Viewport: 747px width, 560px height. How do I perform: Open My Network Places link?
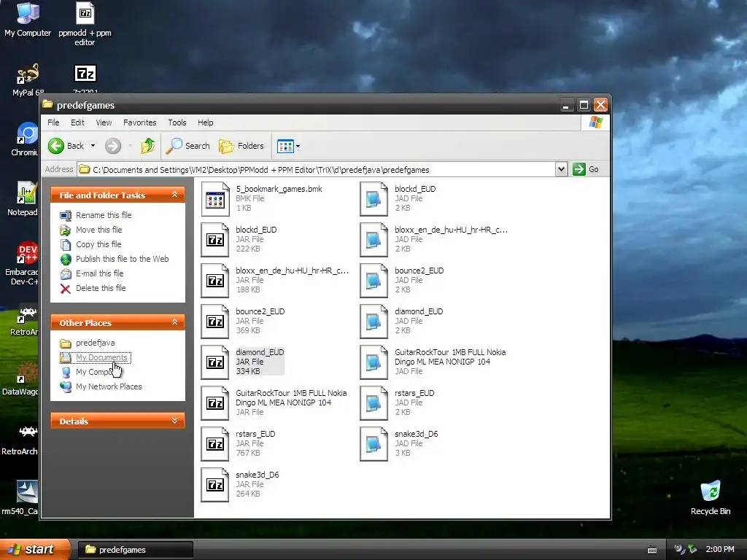coord(109,386)
